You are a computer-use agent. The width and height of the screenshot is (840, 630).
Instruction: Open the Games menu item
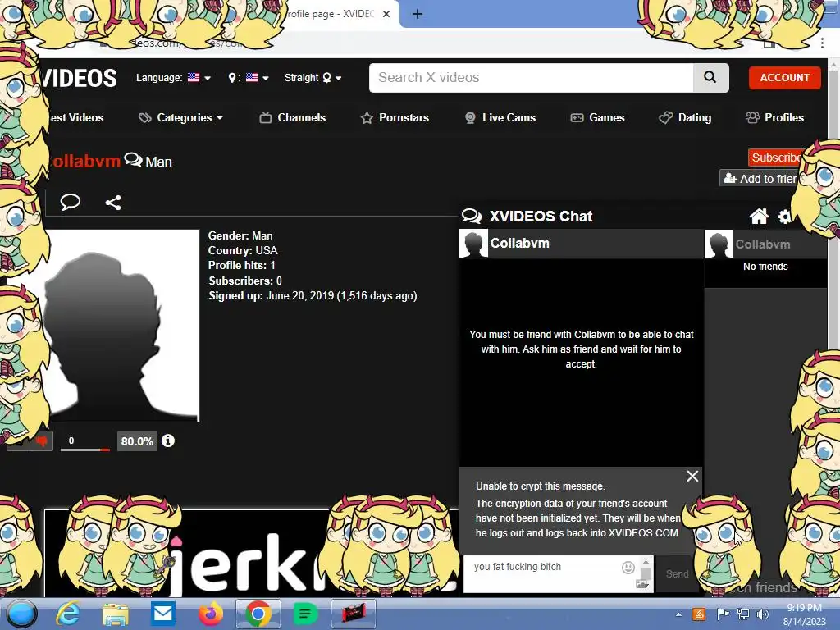tap(598, 117)
